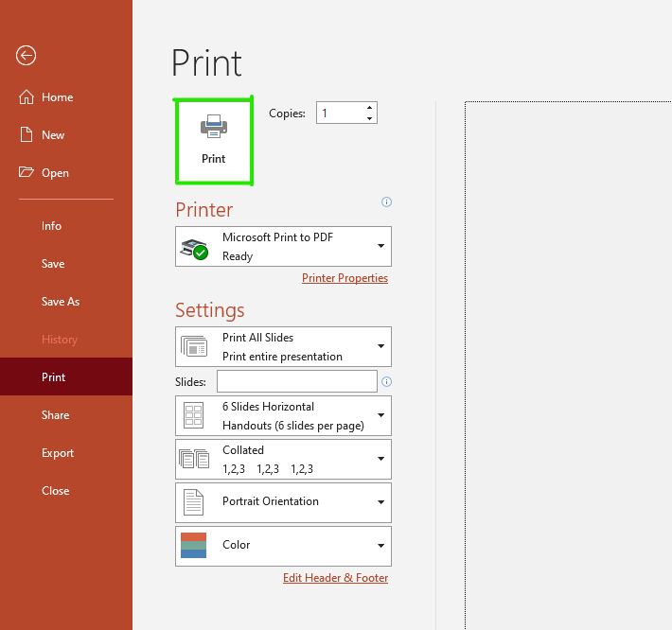This screenshot has width=672, height=630.
Task: Click the Edit Header & Footer link
Action: click(x=335, y=578)
